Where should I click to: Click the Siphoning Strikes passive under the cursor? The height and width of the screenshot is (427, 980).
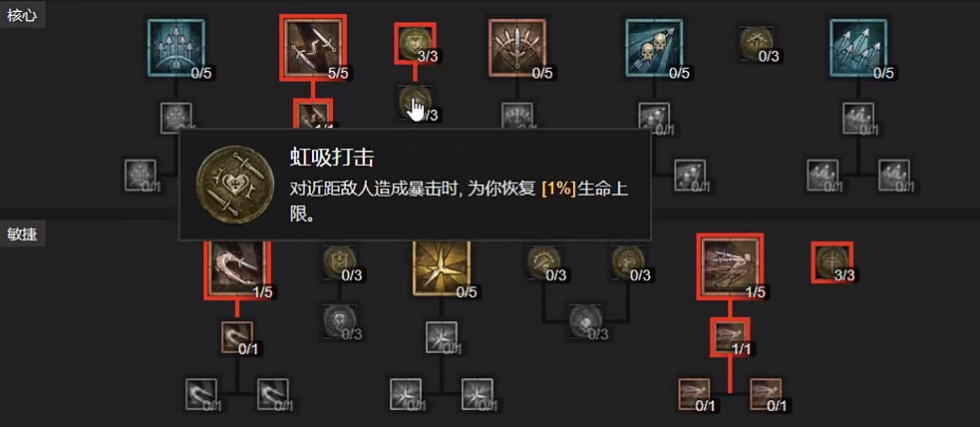click(413, 102)
